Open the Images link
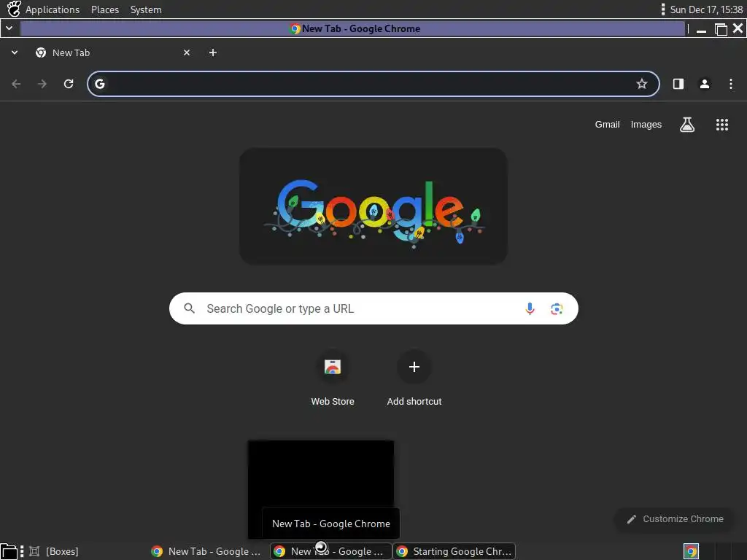The image size is (747, 560). coord(646,124)
